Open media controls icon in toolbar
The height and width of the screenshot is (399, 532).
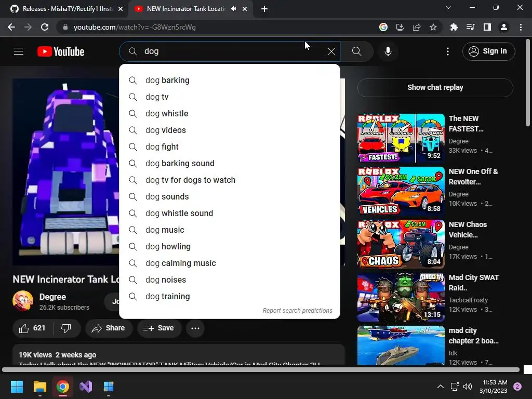tap(470, 27)
